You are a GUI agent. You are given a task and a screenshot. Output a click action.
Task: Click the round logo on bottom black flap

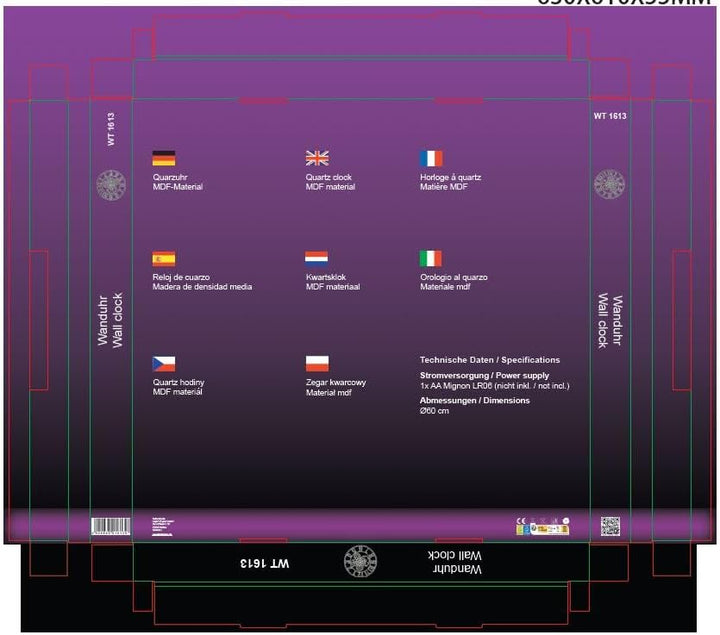pyautogui.click(x=360, y=561)
